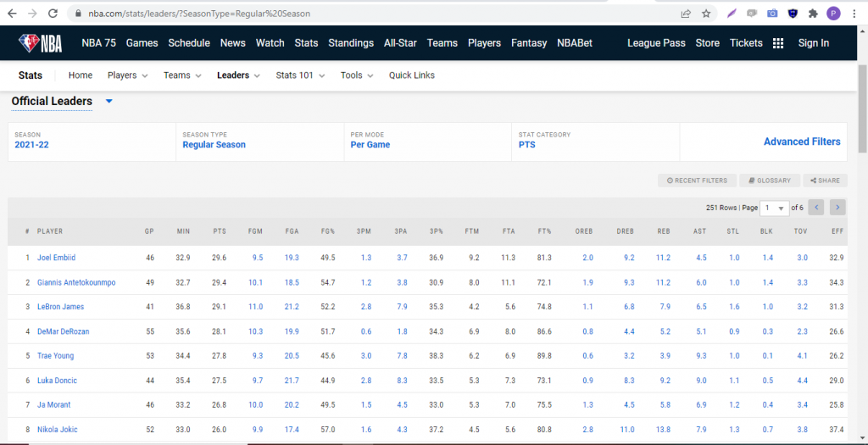Open the Official Leaders dropdown arrow
Screen dimensions: 868x445
coord(109,101)
